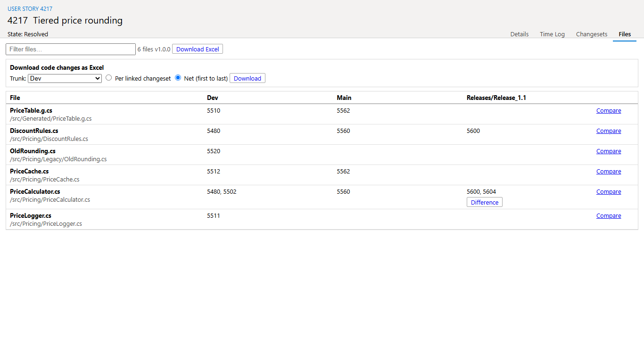The image size is (644, 362).
Task: Compare the PriceCache.cs file
Action: point(609,172)
